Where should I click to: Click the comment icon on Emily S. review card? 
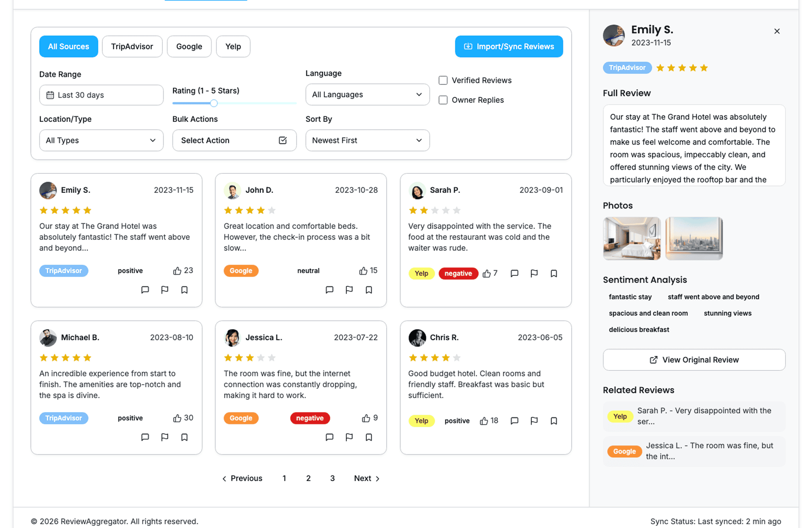click(x=145, y=290)
